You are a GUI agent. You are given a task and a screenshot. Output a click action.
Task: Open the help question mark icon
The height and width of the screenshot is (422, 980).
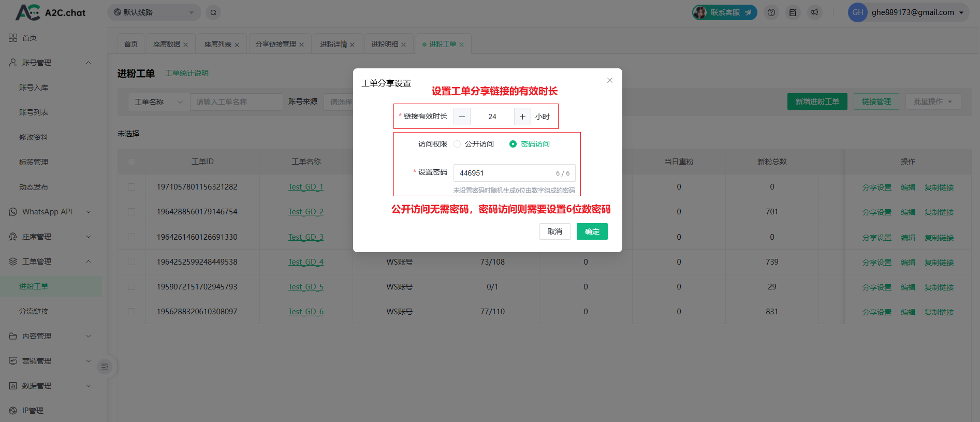pos(771,12)
